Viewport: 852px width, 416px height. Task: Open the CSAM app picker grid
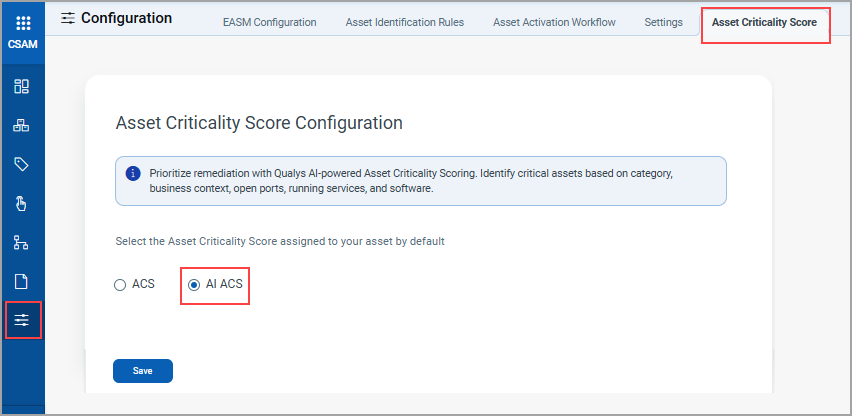(x=23, y=23)
